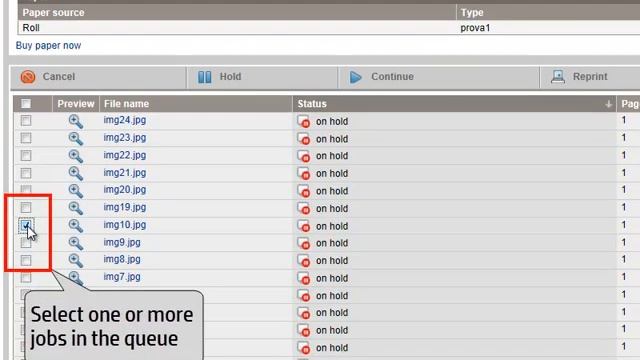The image size is (640, 360).
Task: Click 'on hold' status text for img10.jpg
Action: pos(332,226)
